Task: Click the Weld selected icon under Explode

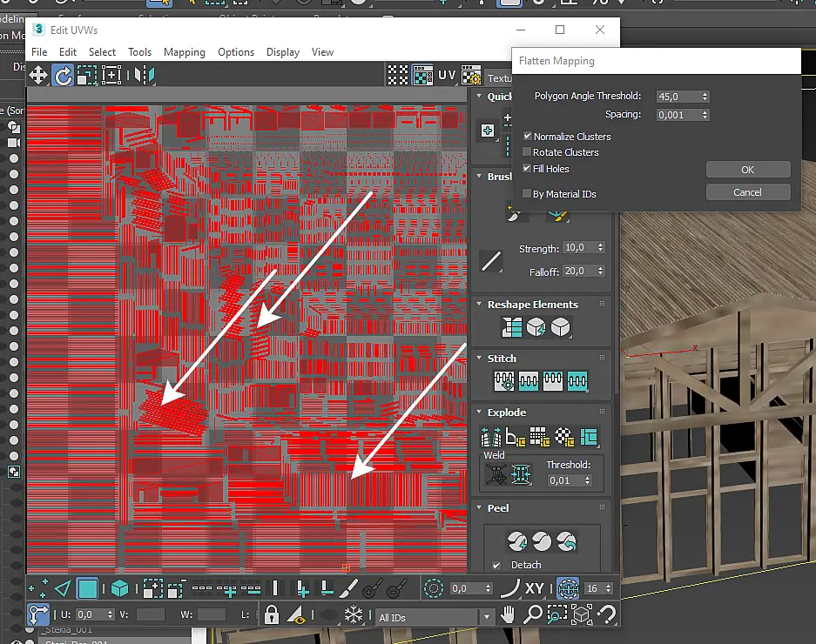Action: tap(496, 474)
